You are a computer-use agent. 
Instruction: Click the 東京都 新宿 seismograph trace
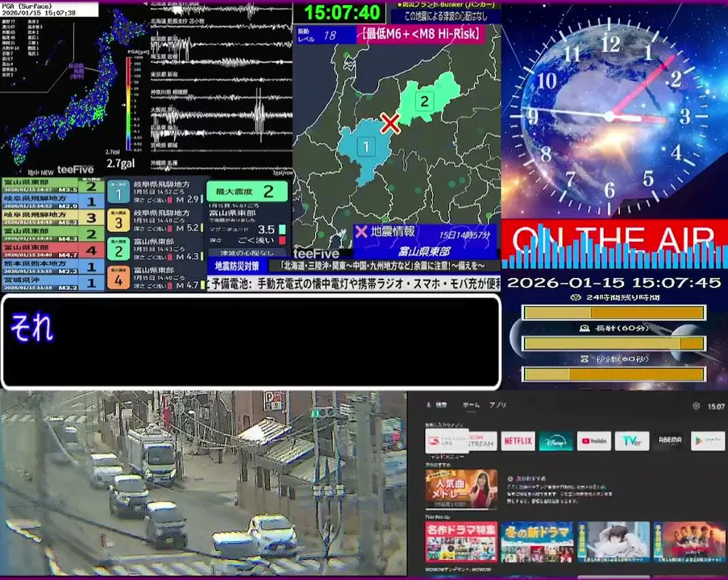221,79
